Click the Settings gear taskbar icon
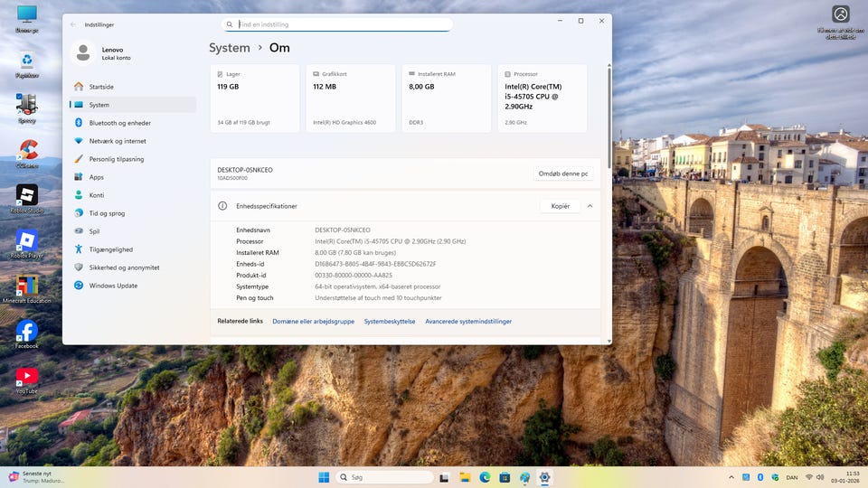868x488 pixels. click(544, 477)
